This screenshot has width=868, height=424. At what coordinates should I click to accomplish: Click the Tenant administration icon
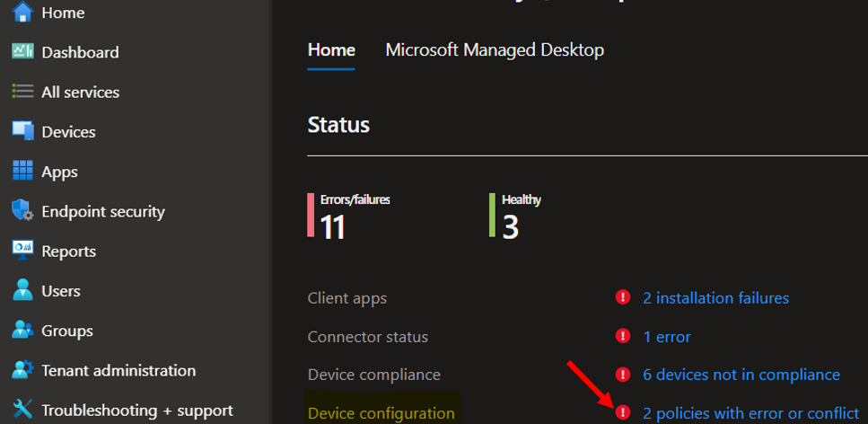coord(22,370)
